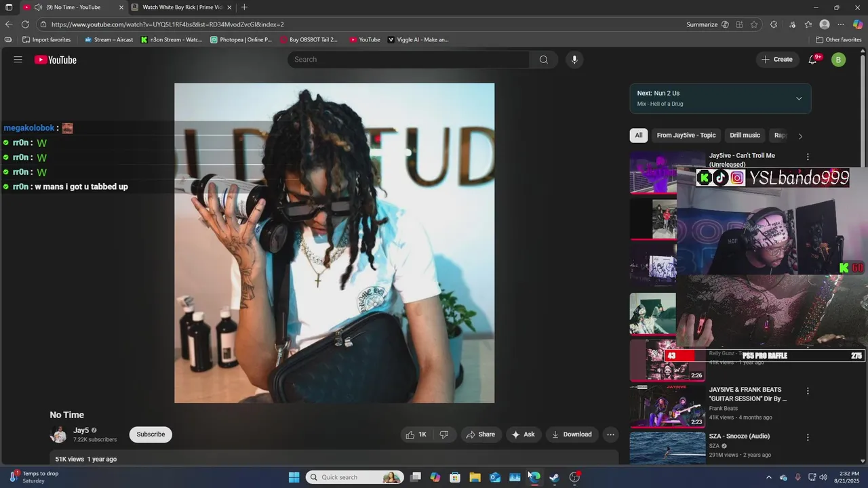Open a new browser tab

coord(244,7)
